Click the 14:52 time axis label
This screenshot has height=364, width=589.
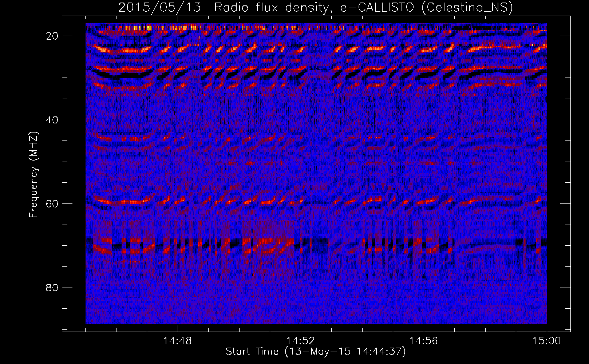click(301, 341)
